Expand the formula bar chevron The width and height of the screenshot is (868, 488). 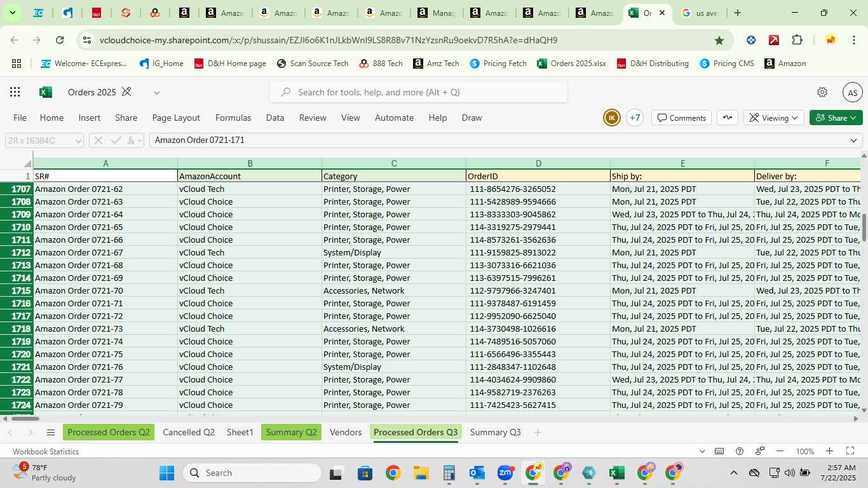point(854,140)
